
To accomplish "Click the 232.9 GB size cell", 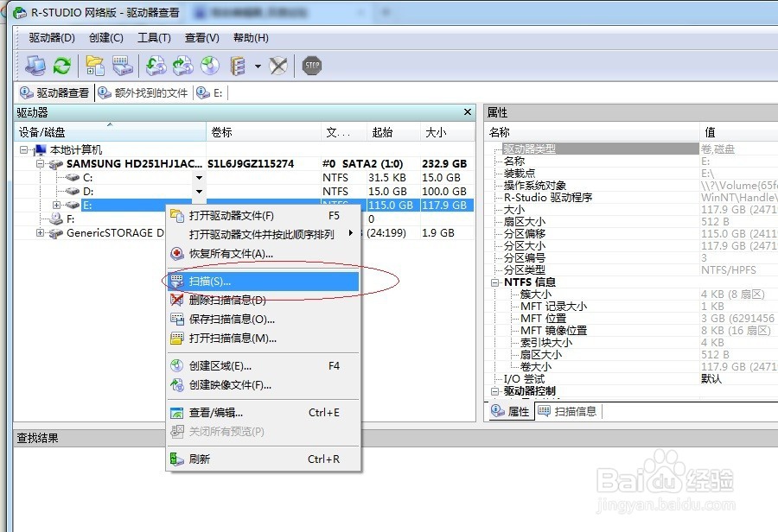I will 444,163.
